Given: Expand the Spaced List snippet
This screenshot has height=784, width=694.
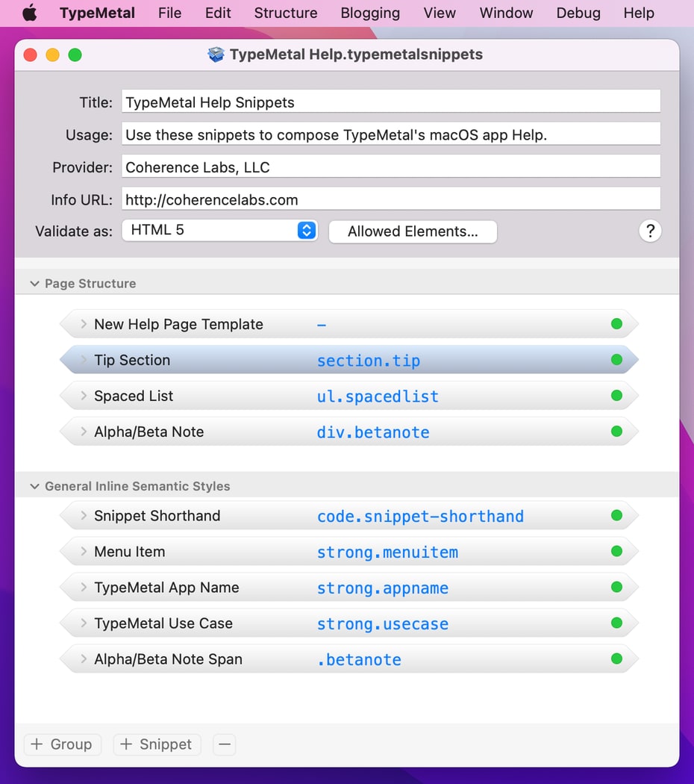Looking at the screenshot, I should coord(84,396).
